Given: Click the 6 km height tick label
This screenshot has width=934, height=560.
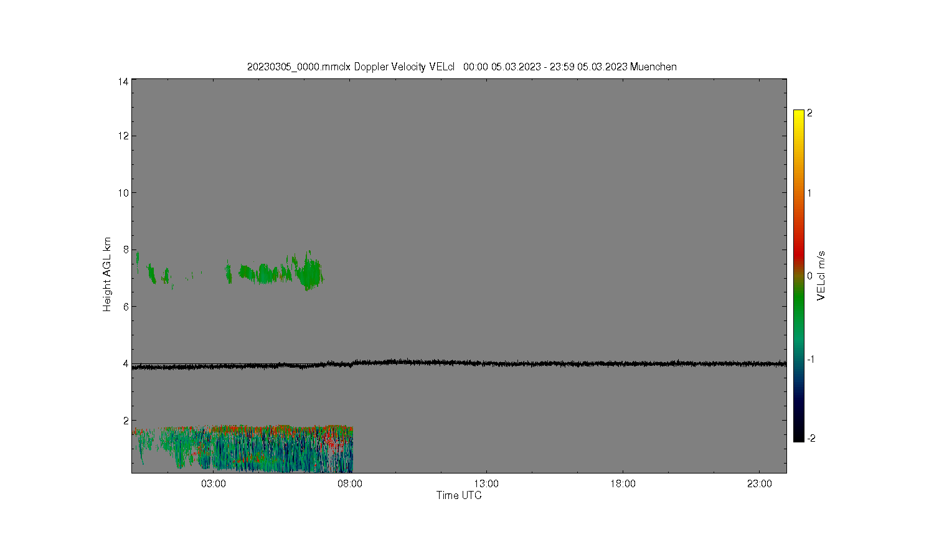Looking at the screenshot, I should coord(126,307).
